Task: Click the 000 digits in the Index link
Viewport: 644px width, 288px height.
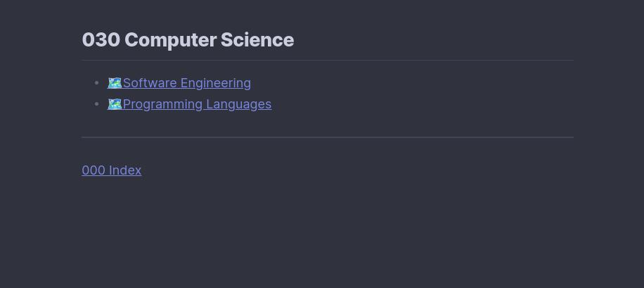Action: click(94, 170)
